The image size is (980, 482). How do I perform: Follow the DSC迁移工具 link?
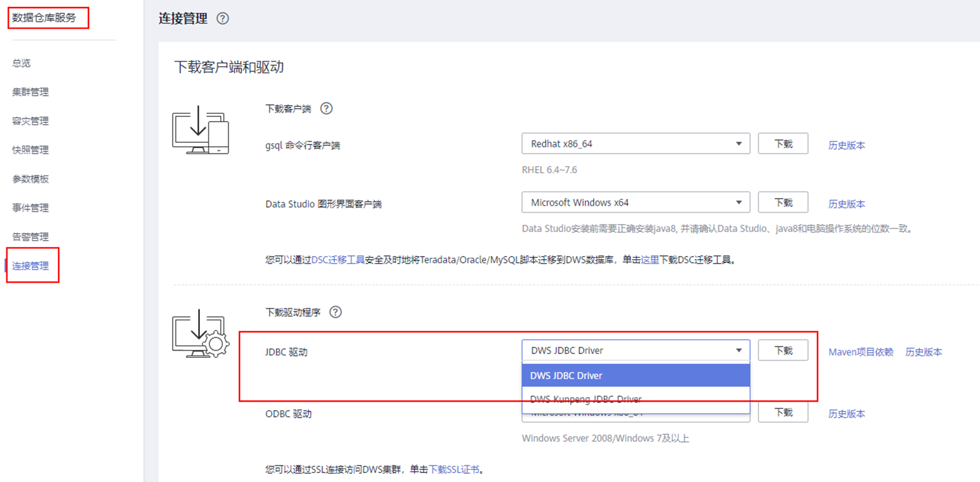point(338,260)
